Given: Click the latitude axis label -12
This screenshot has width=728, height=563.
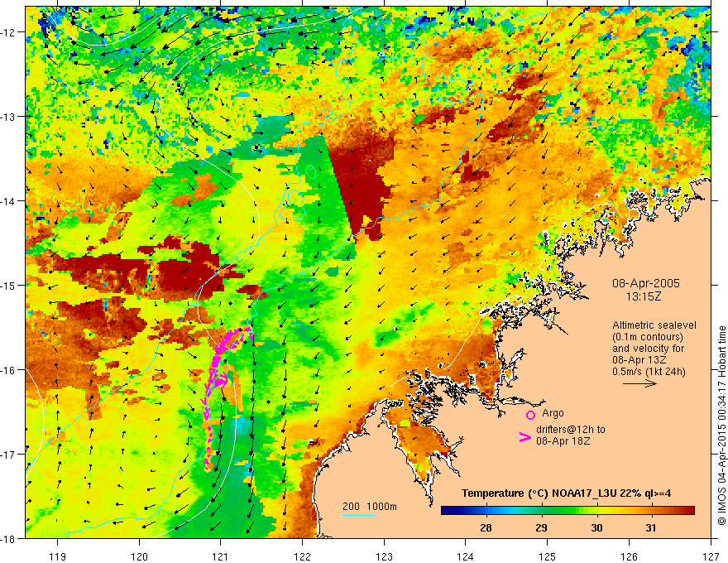Looking at the screenshot, I should [x=9, y=32].
